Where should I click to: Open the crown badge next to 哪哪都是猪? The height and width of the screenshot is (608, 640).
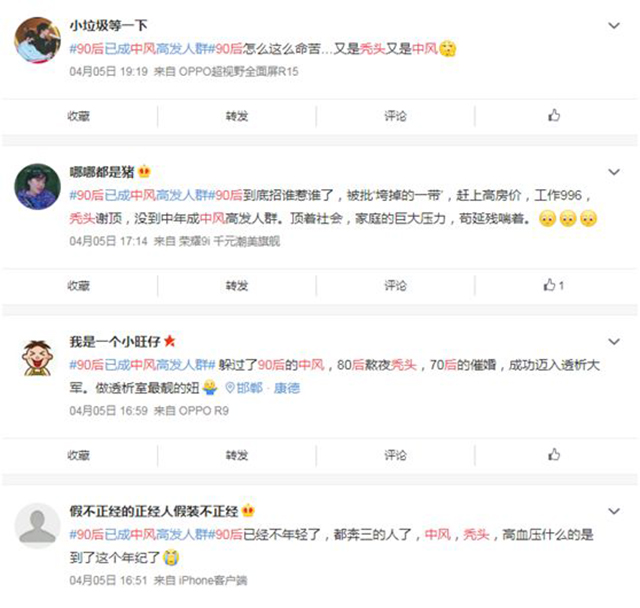(x=144, y=171)
